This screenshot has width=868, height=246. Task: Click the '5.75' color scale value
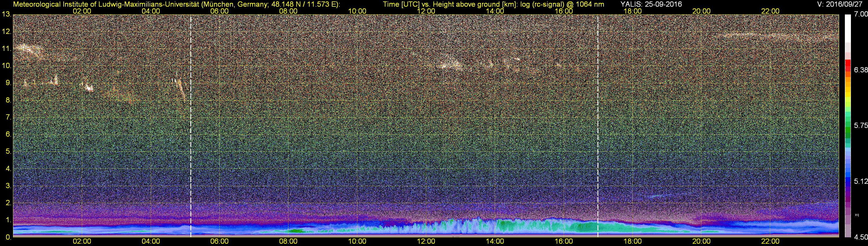(861, 125)
